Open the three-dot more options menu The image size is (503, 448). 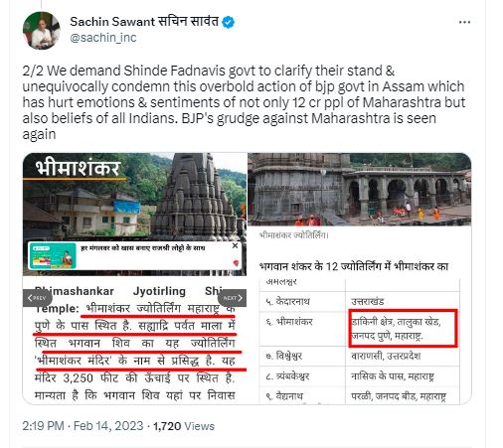(464, 22)
